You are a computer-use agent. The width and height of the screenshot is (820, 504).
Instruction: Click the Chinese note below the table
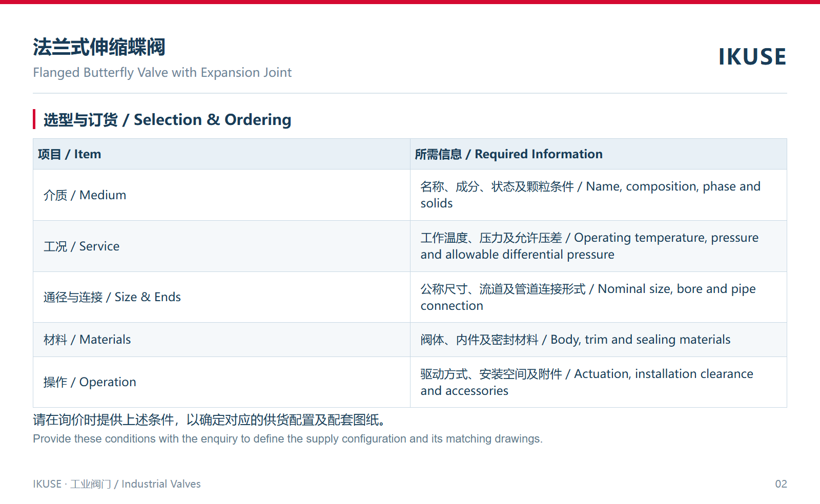pos(210,420)
